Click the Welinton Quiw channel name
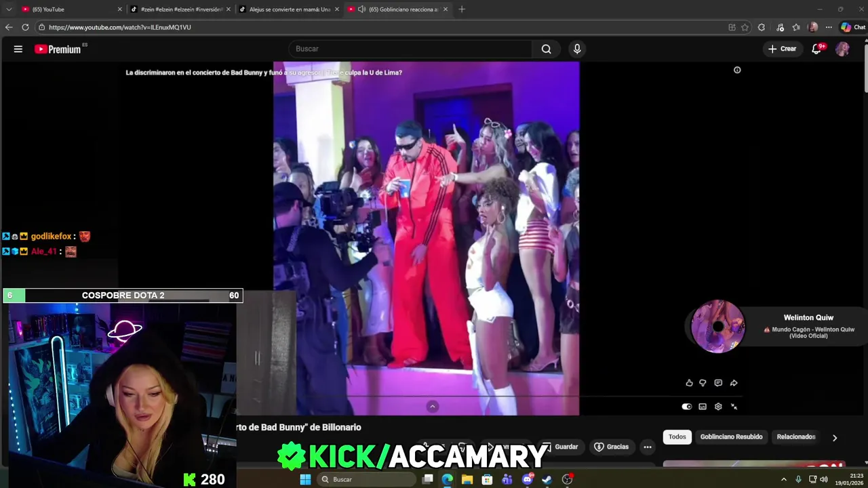The width and height of the screenshot is (868, 488). [808, 318]
